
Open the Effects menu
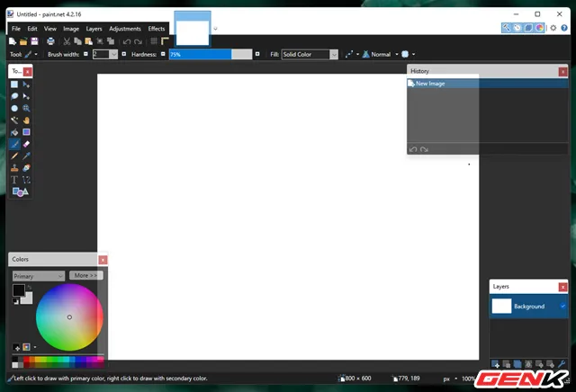tap(157, 29)
